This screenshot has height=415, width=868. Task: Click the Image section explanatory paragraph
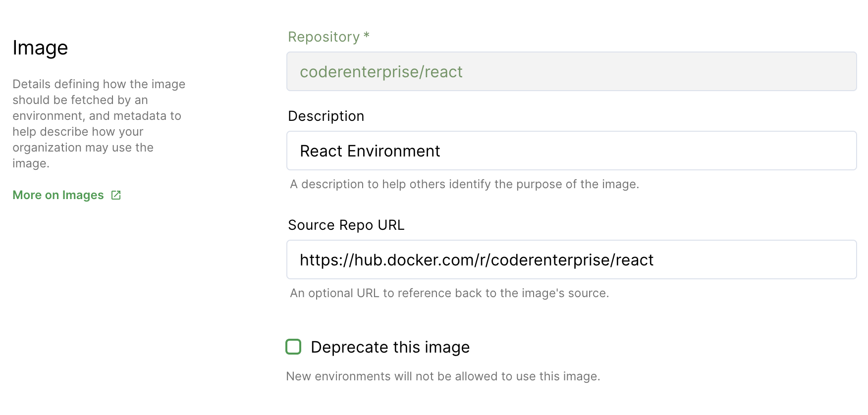[99, 124]
